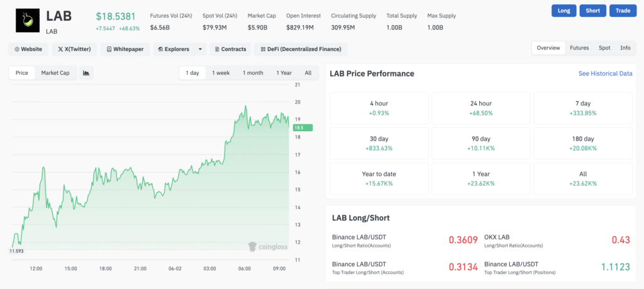Click the Short button

point(592,11)
